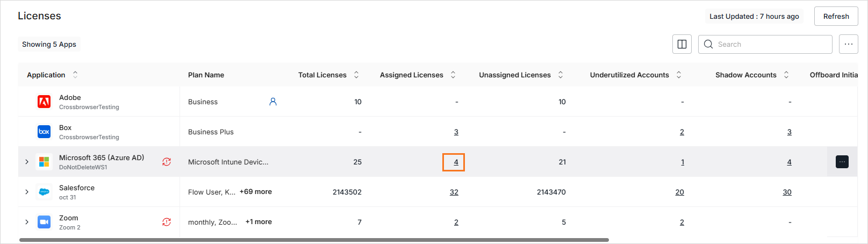Click the Plan Name column header
The width and height of the screenshot is (868, 244).
(x=206, y=75)
